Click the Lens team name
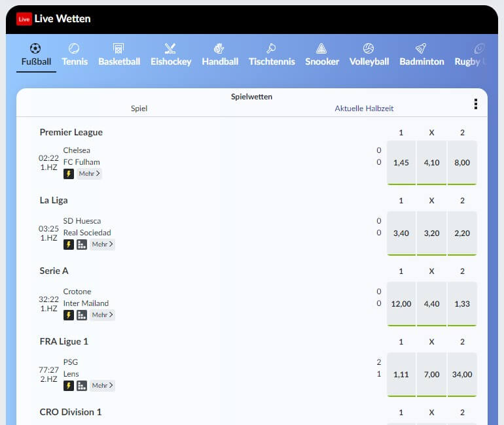This screenshot has width=504, height=425. (71, 374)
